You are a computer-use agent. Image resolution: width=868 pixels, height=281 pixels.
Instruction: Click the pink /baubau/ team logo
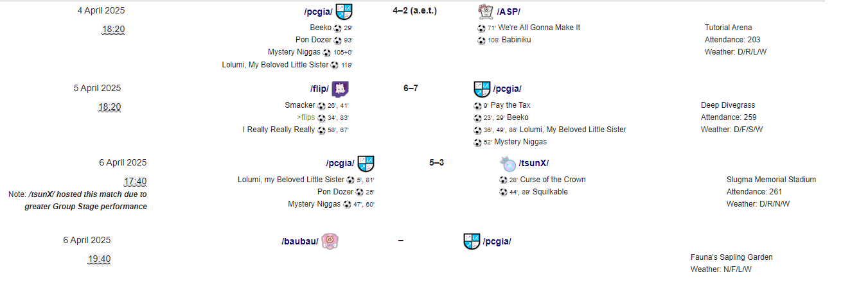click(x=330, y=241)
